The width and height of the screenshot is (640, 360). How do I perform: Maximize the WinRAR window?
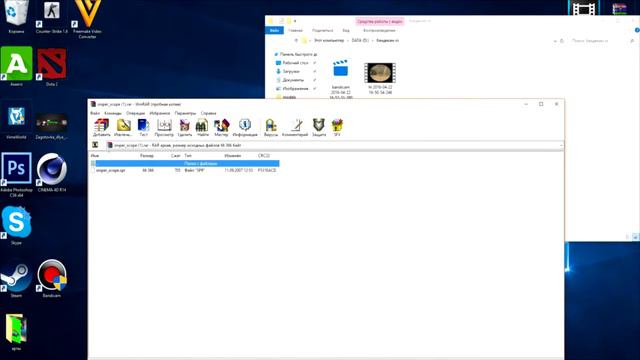tap(541, 104)
